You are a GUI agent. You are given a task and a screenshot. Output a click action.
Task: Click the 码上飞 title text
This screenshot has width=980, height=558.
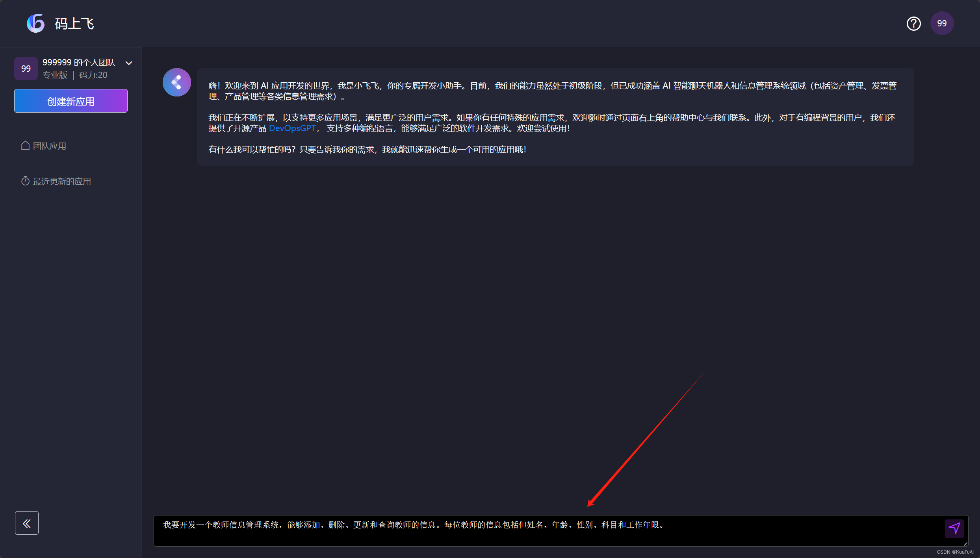74,24
